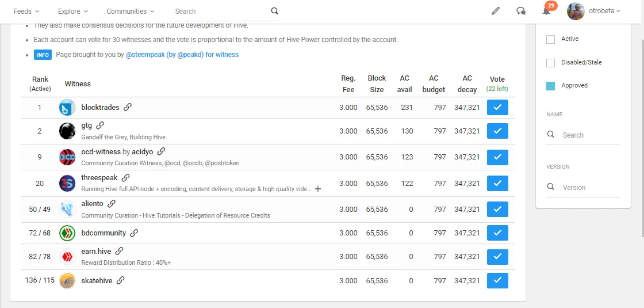Click otrobeta profile avatar

(x=576, y=11)
